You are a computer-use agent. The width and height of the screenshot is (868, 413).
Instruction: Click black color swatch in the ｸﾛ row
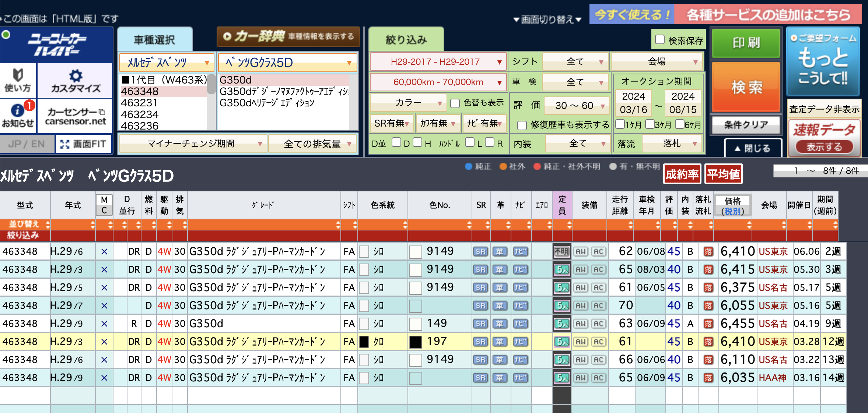pos(364,342)
